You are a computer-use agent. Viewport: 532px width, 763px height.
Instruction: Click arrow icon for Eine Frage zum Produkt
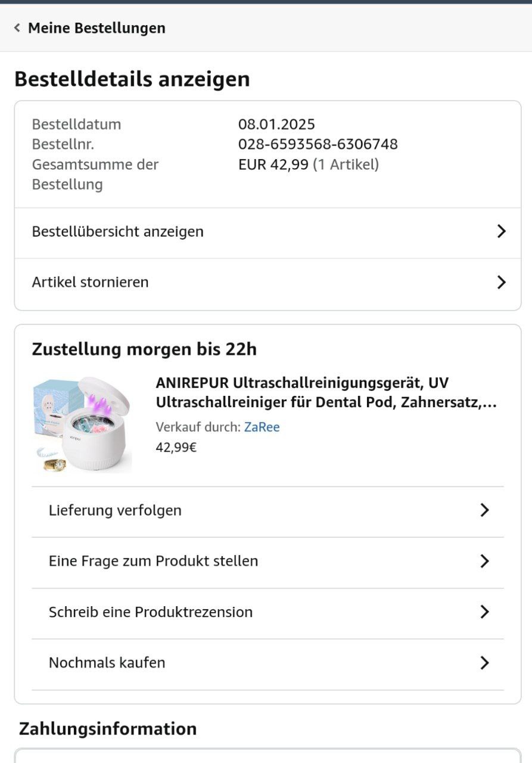pyautogui.click(x=484, y=561)
